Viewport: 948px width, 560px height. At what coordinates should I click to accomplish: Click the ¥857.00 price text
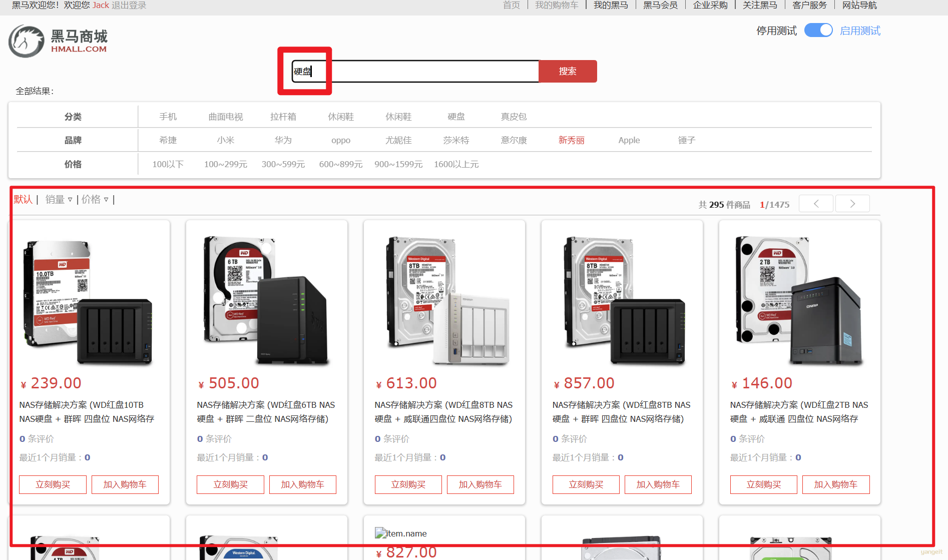click(584, 383)
